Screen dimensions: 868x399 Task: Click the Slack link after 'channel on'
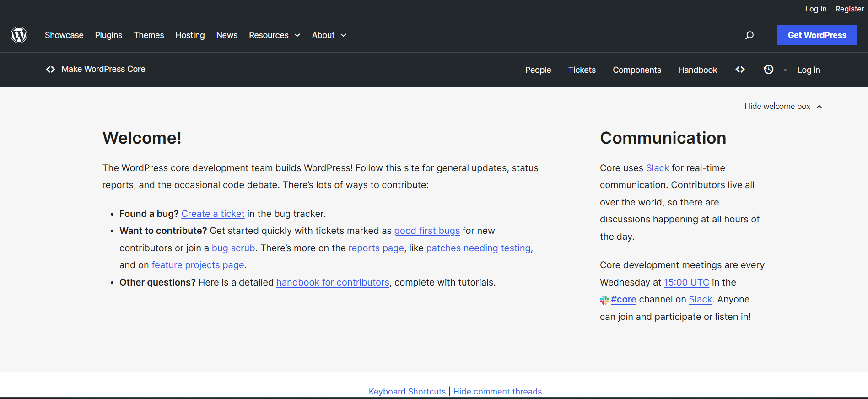(x=701, y=299)
